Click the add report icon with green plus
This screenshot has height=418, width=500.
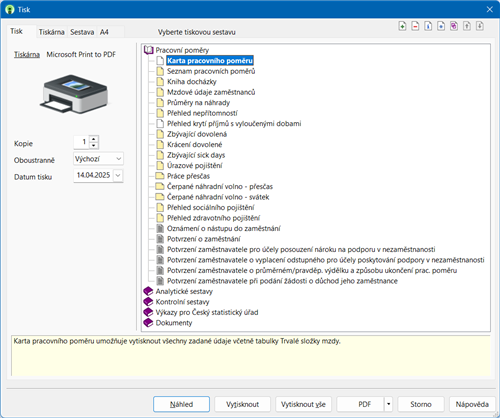pyautogui.click(x=402, y=26)
